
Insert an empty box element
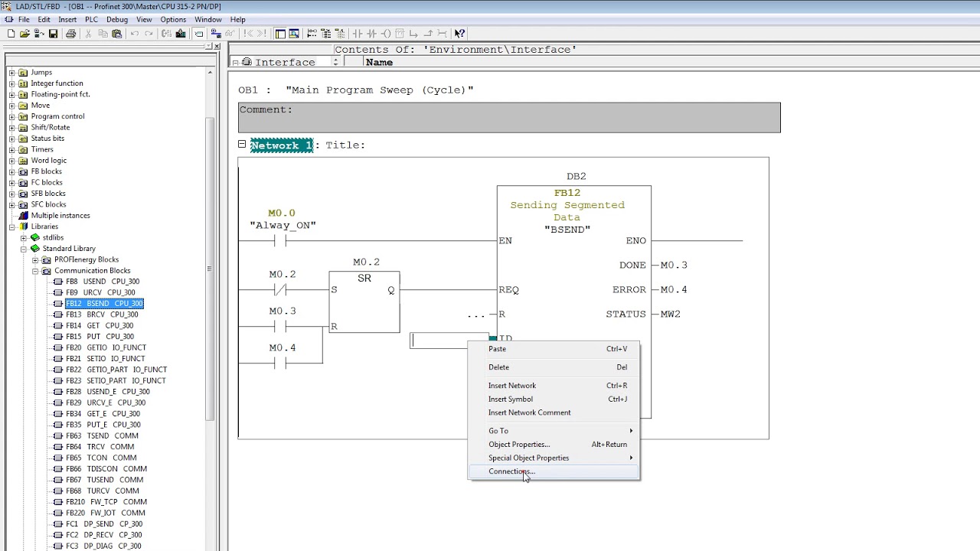pos(400,34)
